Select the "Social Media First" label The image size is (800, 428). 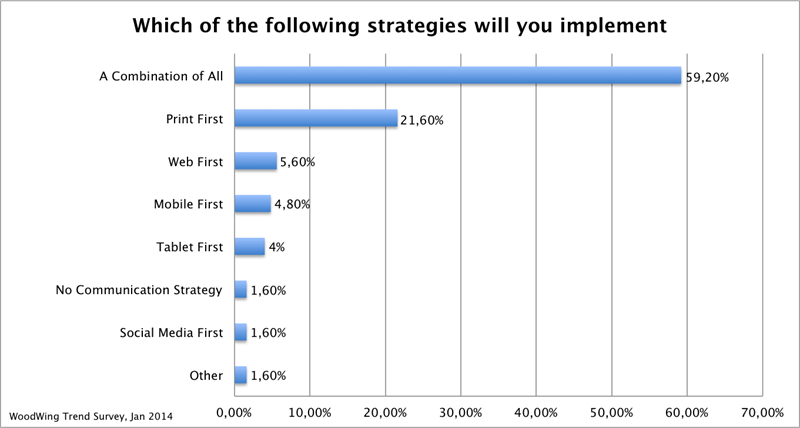click(167, 333)
